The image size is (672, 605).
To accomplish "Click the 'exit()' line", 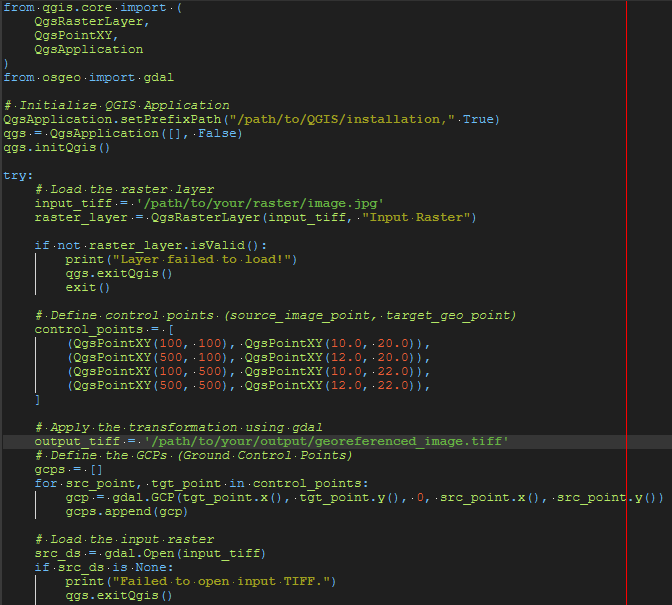I will click(x=88, y=287).
